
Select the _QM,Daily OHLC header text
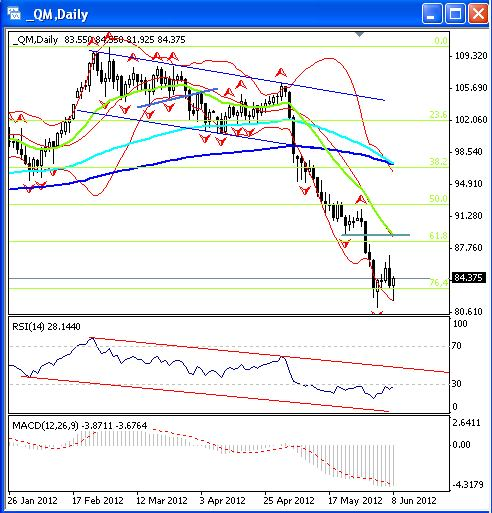tap(99, 40)
